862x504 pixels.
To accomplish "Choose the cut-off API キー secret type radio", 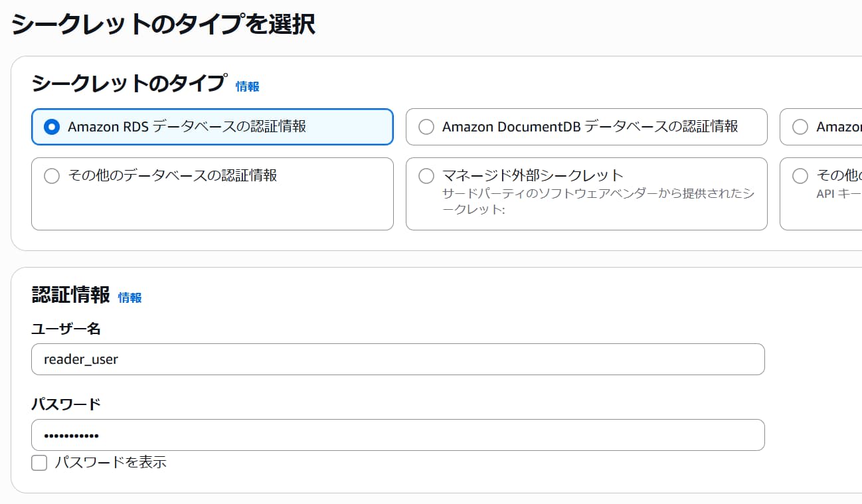I will [800, 176].
